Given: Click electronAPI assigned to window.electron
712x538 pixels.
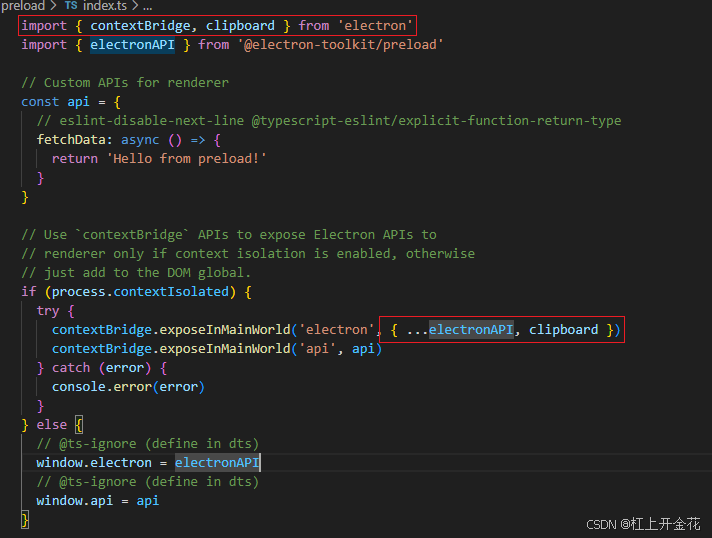Looking at the screenshot, I should coord(217,463).
